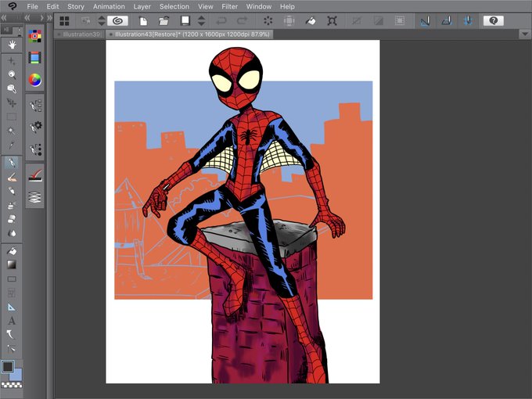Select the Text tool

(x=12, y=321)
